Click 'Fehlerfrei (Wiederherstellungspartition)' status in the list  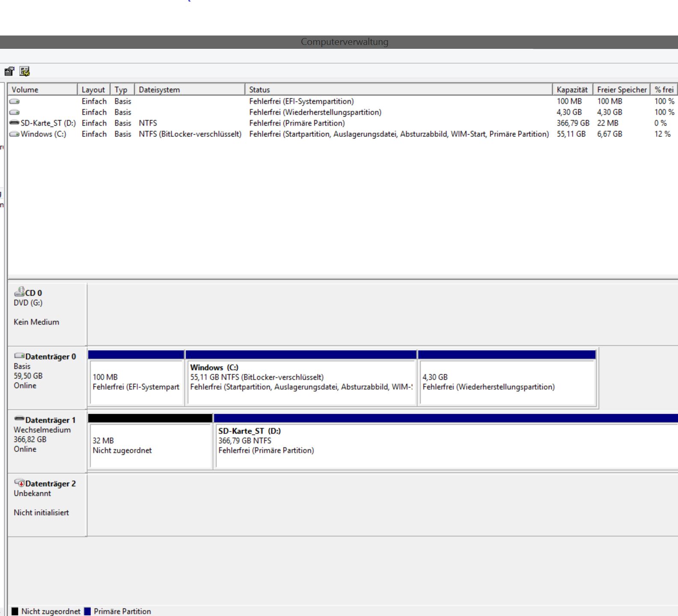click(315, 113)
